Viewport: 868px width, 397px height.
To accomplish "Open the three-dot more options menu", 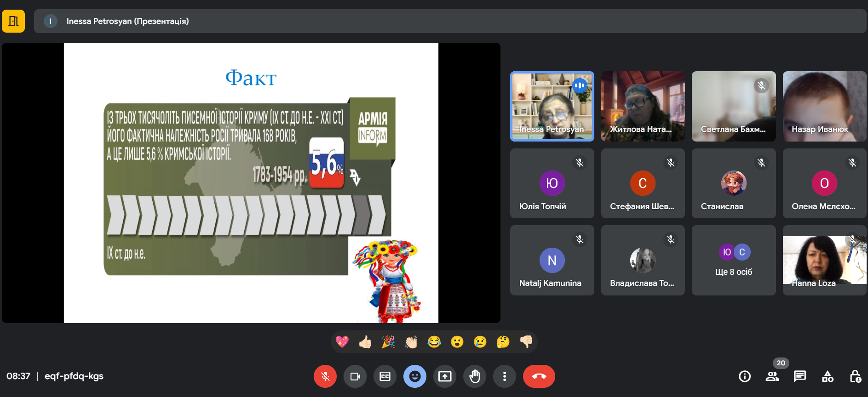I will click(x=505, y=376).
